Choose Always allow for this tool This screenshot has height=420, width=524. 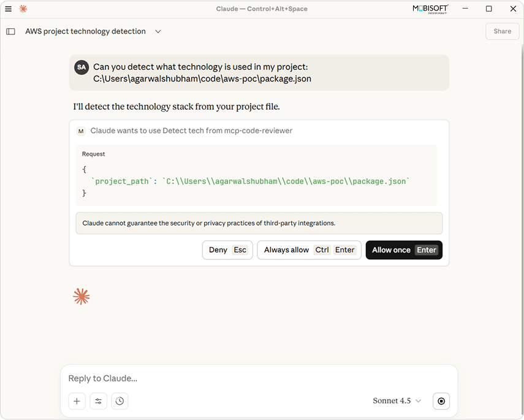tap(309, 250)
